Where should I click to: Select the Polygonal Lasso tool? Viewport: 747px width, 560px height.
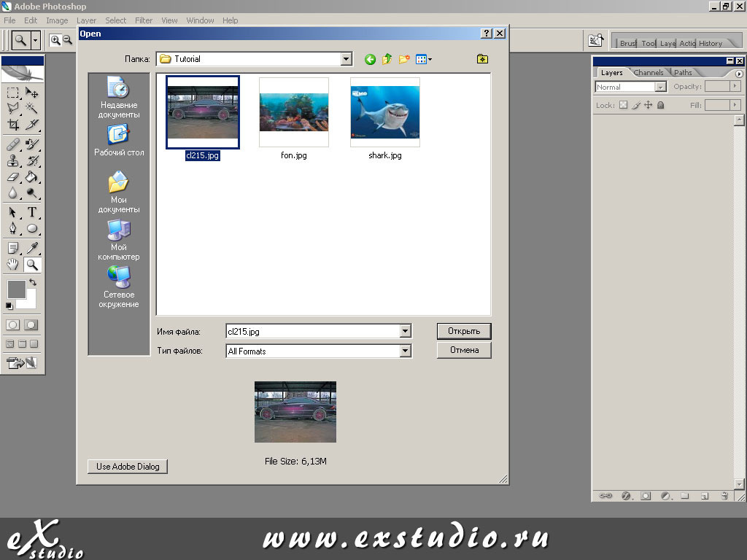13,109
